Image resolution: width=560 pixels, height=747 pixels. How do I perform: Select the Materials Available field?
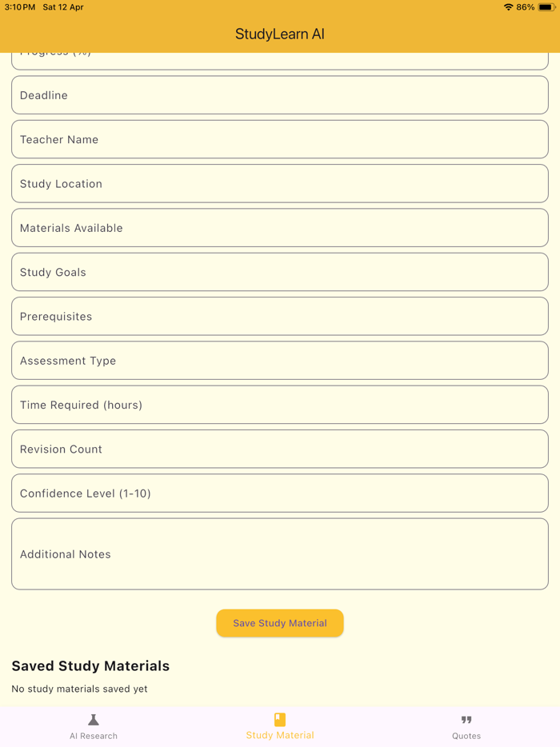coord(279,227)
